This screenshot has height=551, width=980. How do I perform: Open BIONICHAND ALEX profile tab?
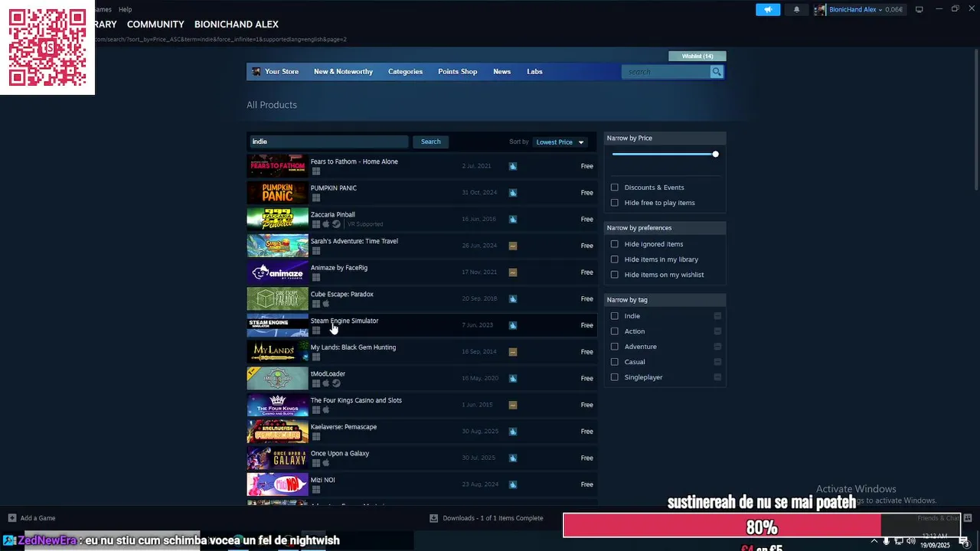pos(237,24)
